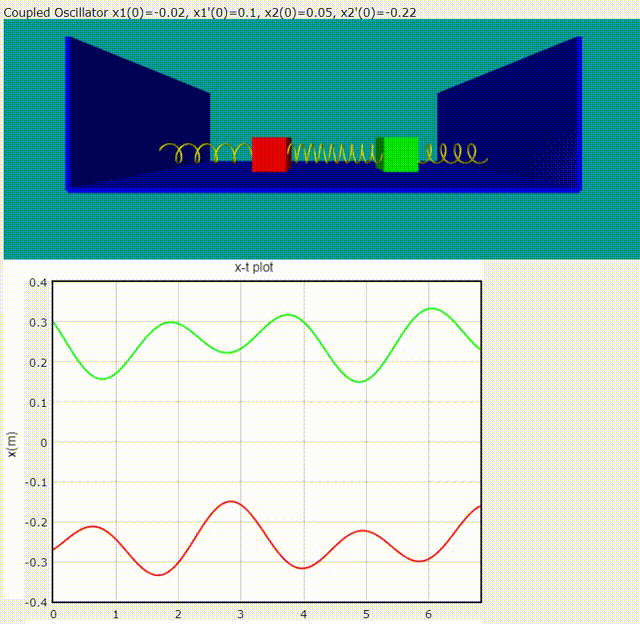Click the -0.1 y-axis tick label
This screenshot has width=640, height=624.
[36, 482]
